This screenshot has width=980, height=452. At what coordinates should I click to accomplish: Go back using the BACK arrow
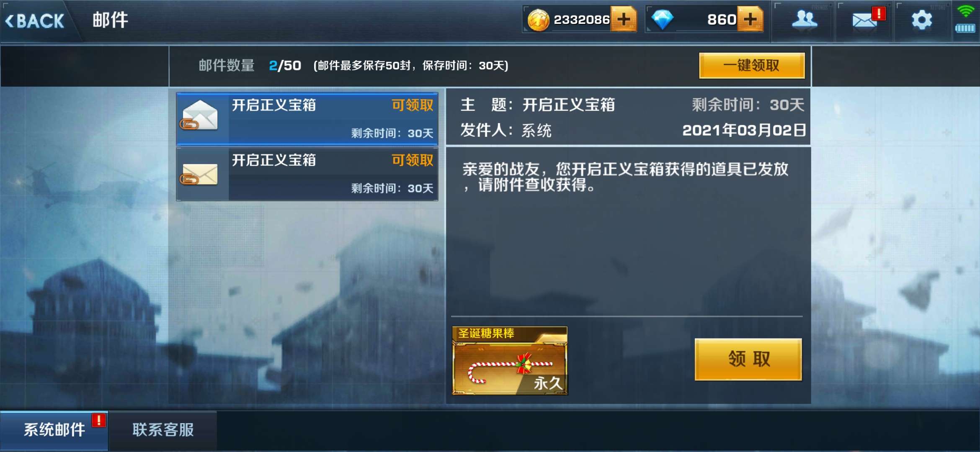pyautogui.click(x=34, y=21)
